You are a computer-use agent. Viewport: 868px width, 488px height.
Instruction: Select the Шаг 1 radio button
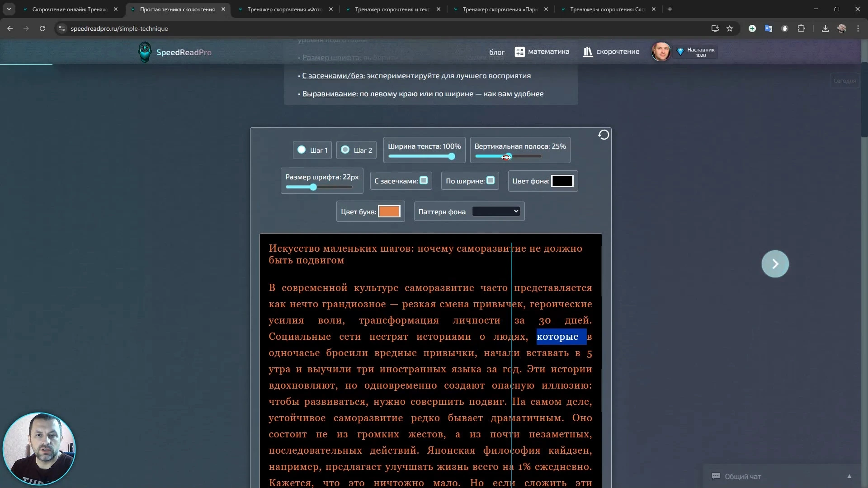302,150
